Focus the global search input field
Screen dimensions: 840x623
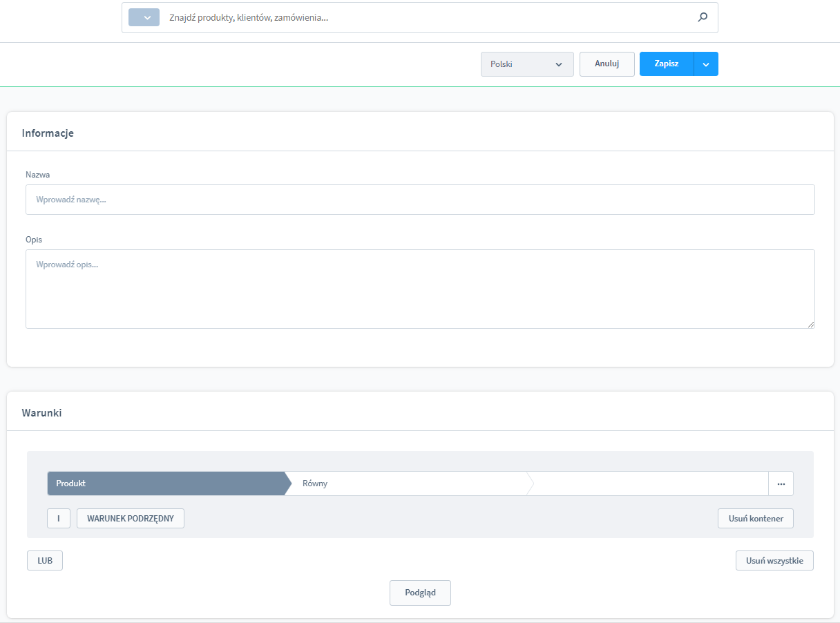tap(428, 17)
